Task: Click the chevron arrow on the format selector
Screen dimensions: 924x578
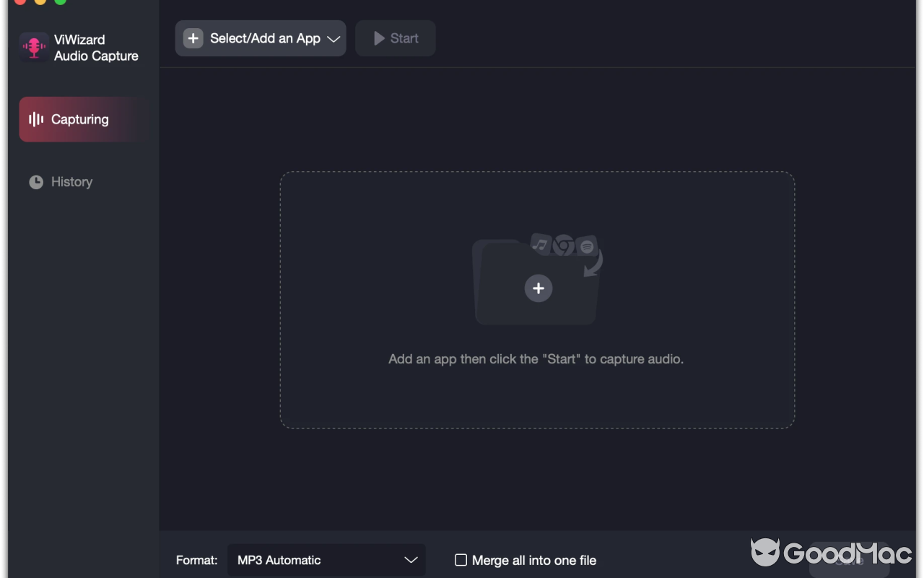Action: 411,560
